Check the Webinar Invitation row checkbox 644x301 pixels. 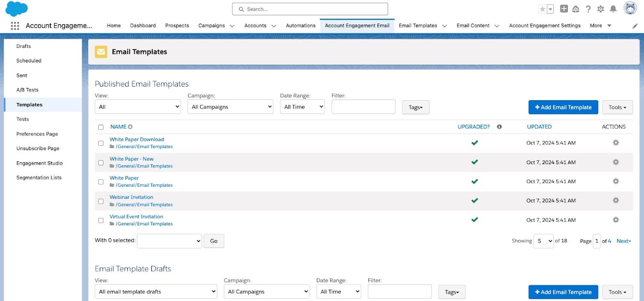pos(101,201)
